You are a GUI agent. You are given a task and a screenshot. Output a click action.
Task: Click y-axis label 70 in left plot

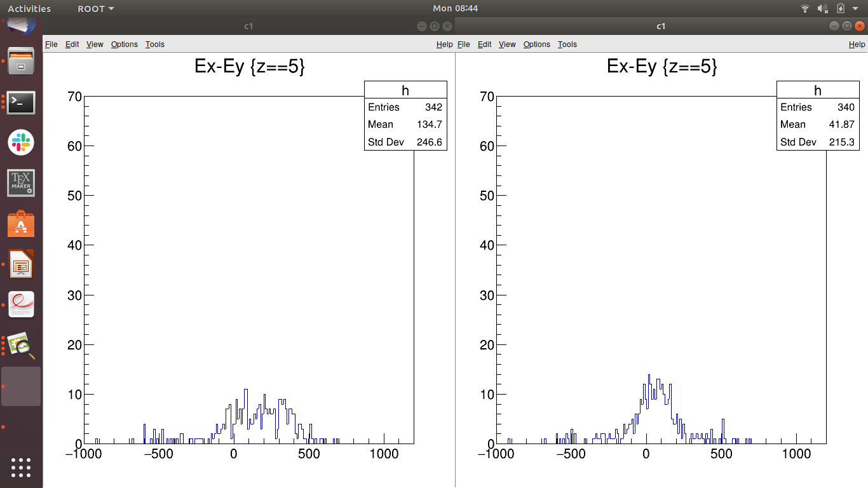point(74,97)
